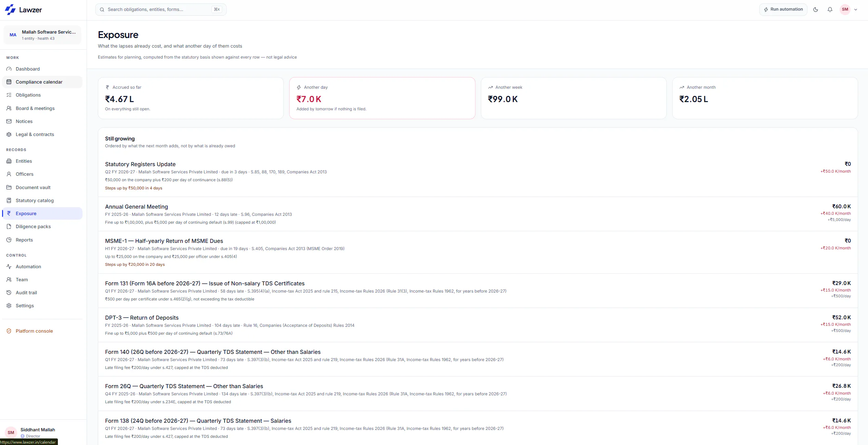
Task: Select the Accrued so far card
Action: pos(191,98)
